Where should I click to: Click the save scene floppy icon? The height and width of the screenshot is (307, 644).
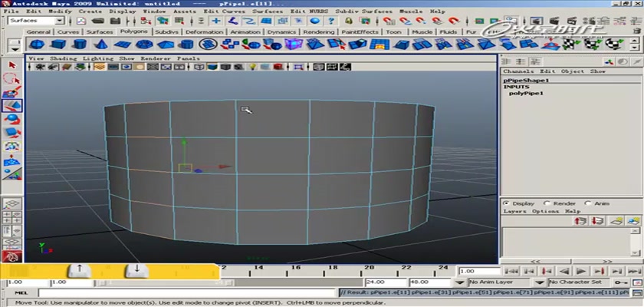tap(116, 21)
